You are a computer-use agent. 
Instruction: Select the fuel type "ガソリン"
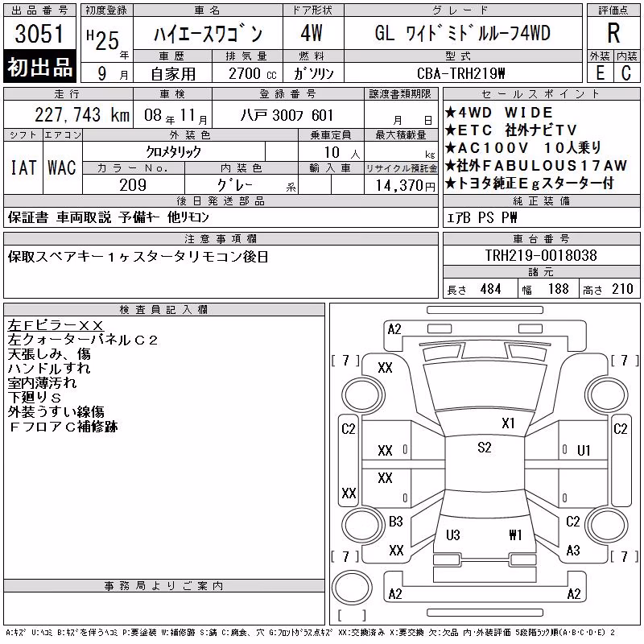pos(313,73)
